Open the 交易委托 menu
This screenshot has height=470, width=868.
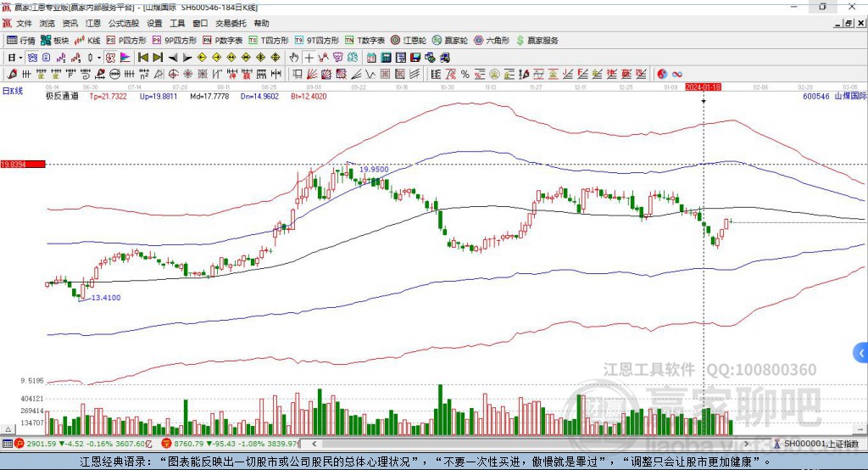[231, 23]
